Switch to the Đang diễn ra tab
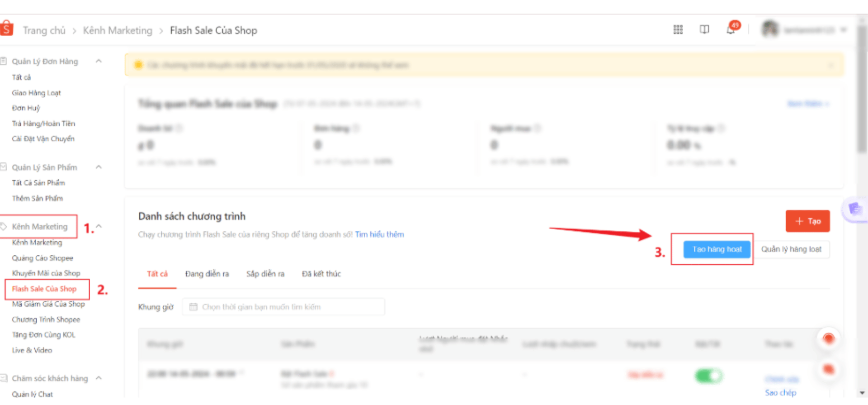 pyautogui.click(x=207, y=274)
